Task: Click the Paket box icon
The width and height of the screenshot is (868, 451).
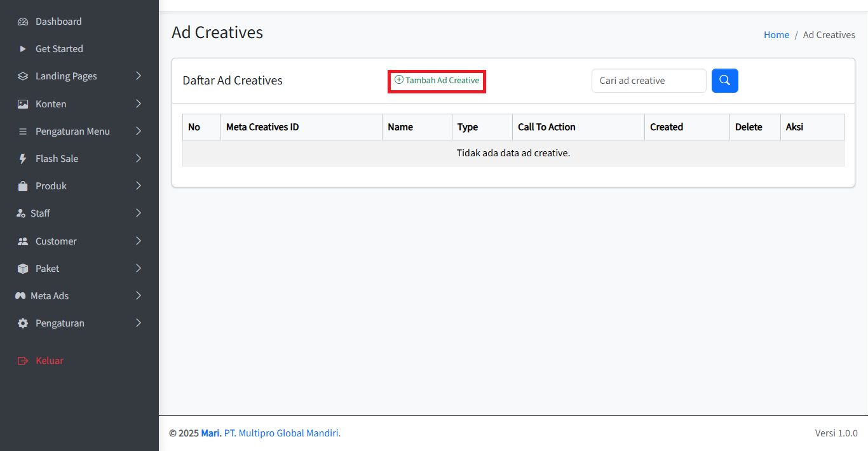Action: [x=23, y=269]
